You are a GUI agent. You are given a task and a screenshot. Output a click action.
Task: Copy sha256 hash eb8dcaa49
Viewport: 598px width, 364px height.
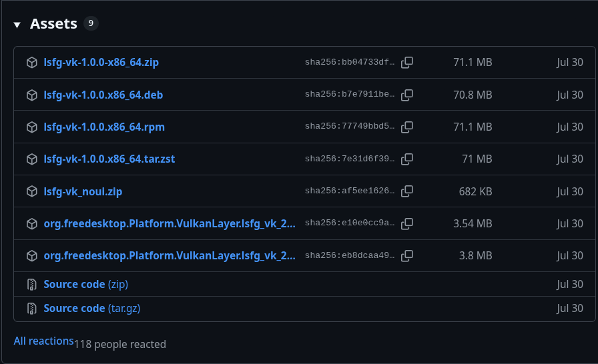point(407,255)
